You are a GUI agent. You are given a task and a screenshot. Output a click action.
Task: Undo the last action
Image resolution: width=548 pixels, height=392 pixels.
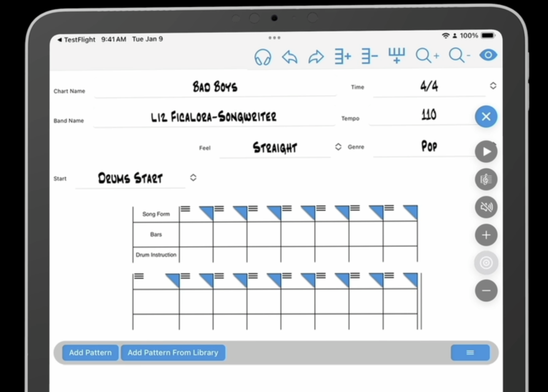(x=290, y=57)
